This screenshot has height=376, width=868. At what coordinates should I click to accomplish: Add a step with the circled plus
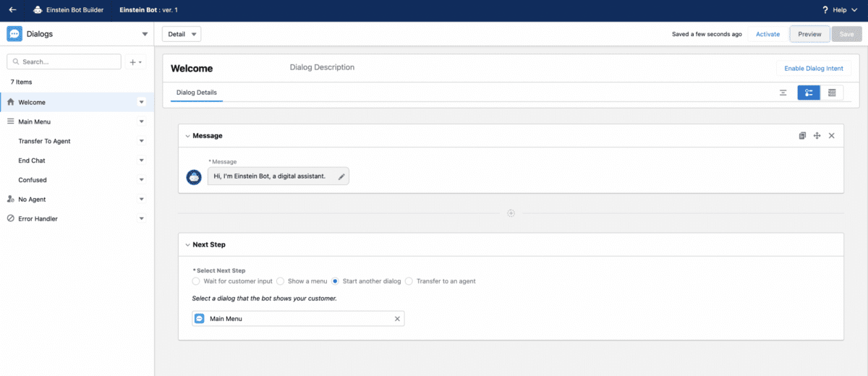(x=511, y=213)
